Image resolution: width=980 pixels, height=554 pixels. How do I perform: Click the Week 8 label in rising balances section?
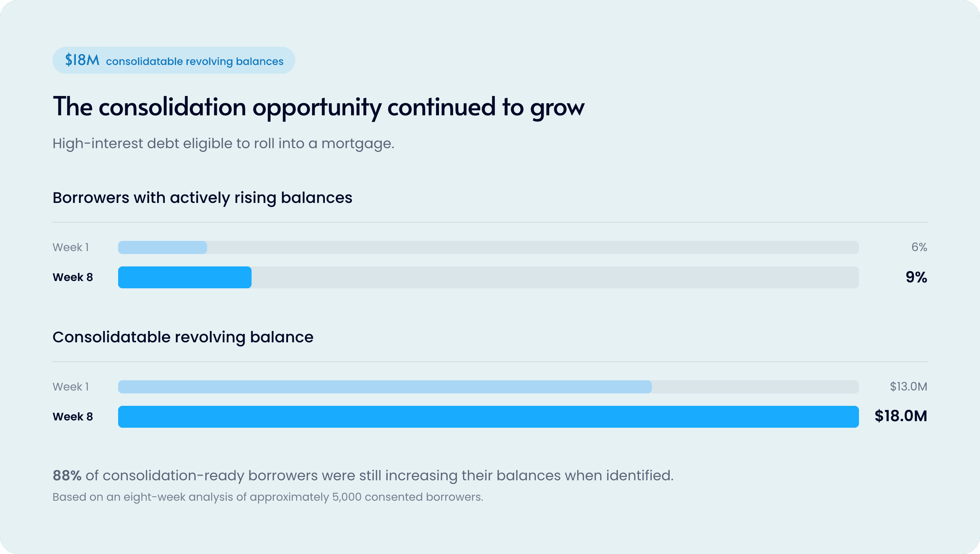pos(73,277)
